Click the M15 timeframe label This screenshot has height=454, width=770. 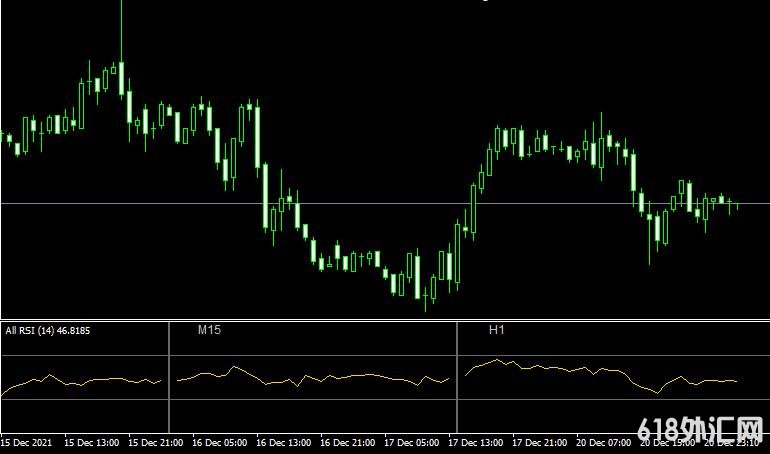coord(209,330)
